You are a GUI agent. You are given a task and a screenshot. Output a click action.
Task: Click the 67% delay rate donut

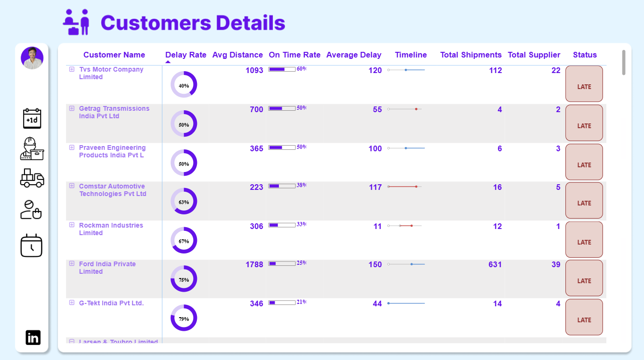184,241
